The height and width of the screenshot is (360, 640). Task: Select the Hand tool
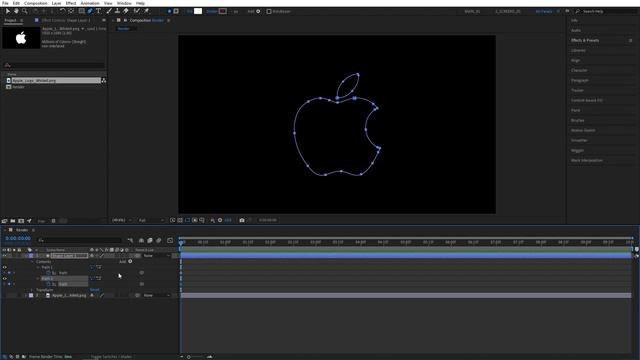pyautogui.click(x=16, y=11)
